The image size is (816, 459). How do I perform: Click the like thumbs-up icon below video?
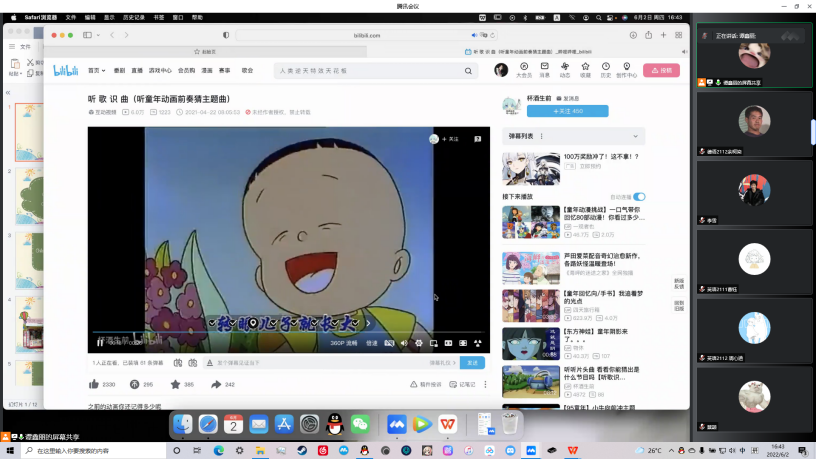coord(94,384)
